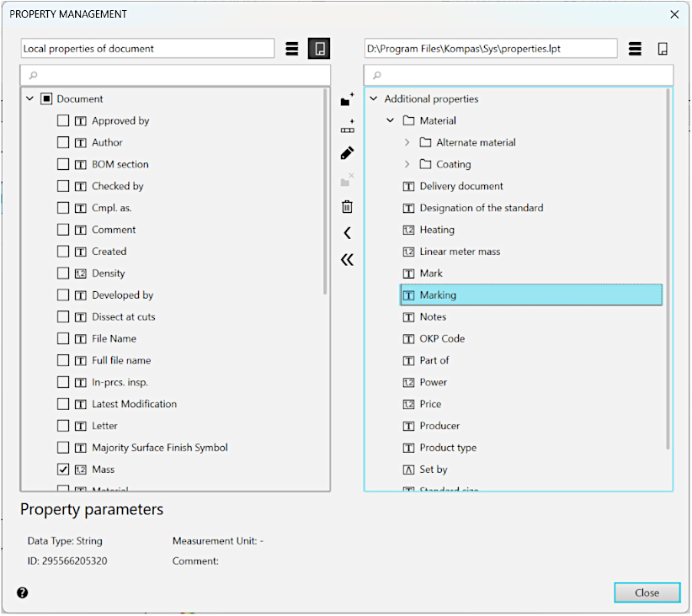692x616 pixels.
Task: Click the help question mark icon
Action: [x=23, y=592]
